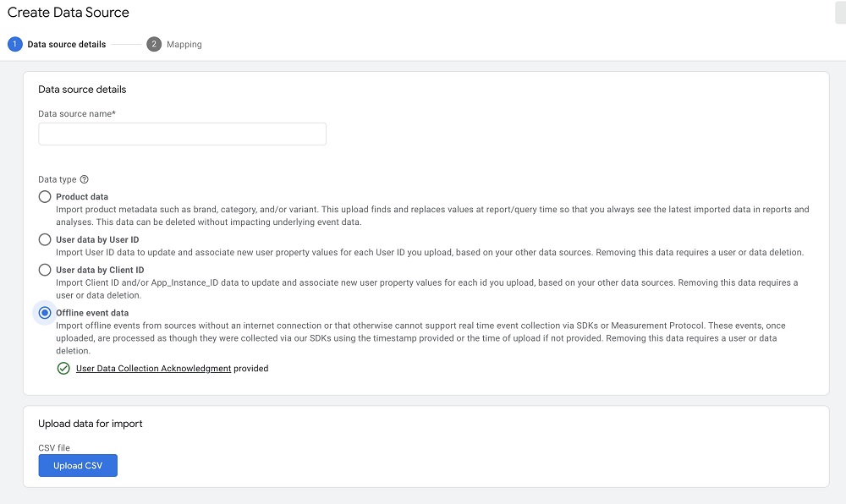Click the Product data option label
The height and width of the screenshot is (504, 846).
(82, 197)
